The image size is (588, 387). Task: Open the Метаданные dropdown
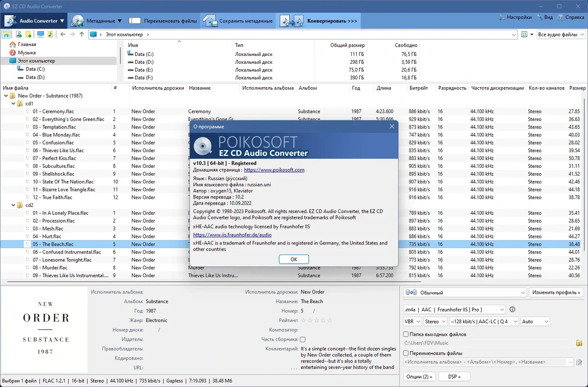(x=97, y=21)
